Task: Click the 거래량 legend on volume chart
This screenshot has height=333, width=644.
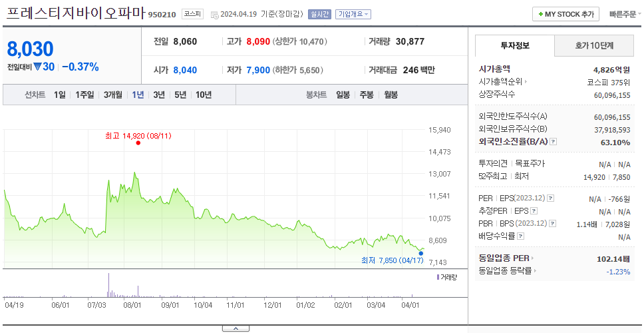Action: (446, 278)
